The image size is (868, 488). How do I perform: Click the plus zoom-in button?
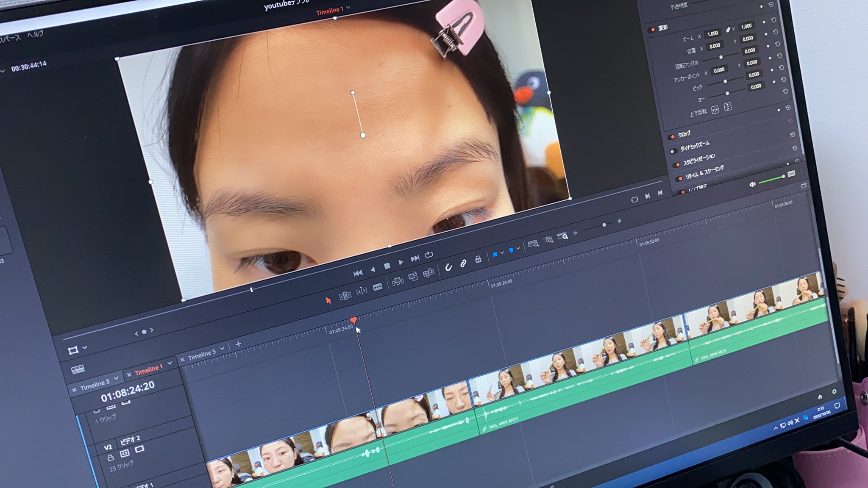coord(619,221)
